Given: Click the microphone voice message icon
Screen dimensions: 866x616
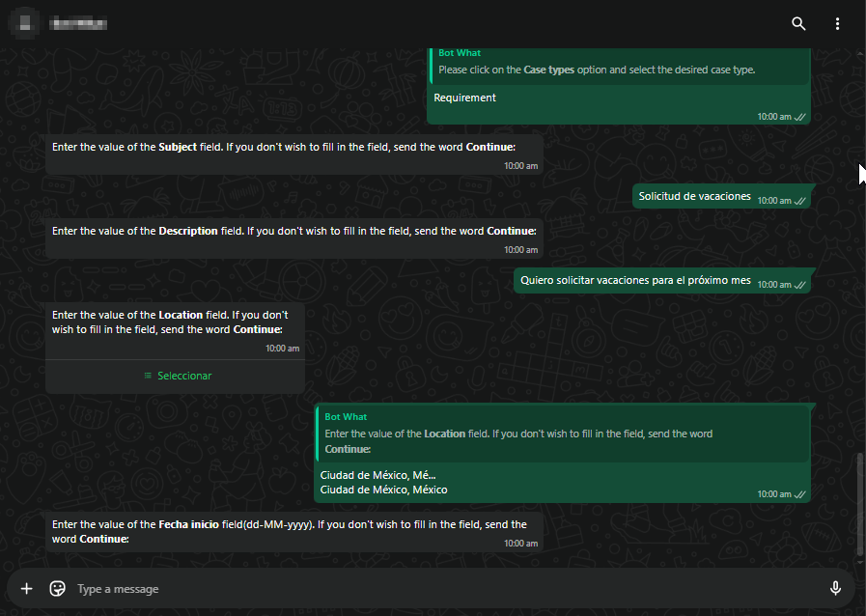Looking at the screenshot, I should (836, 589).
